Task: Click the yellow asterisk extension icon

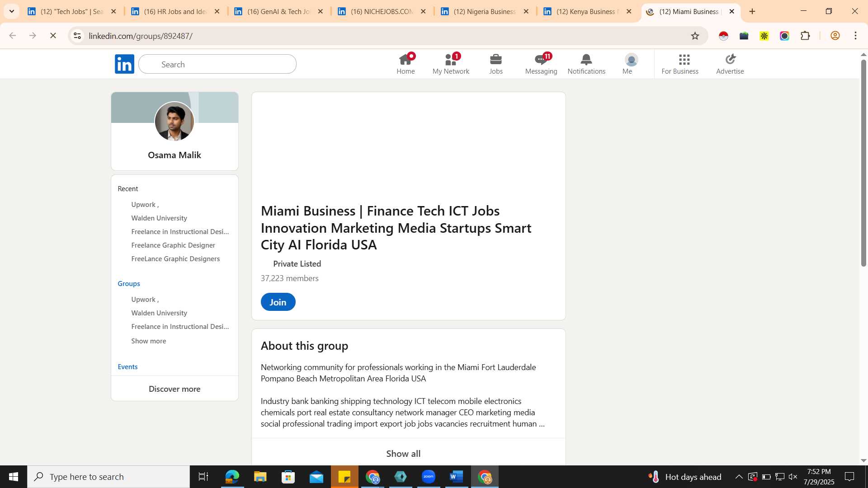Action: point(764,36)
